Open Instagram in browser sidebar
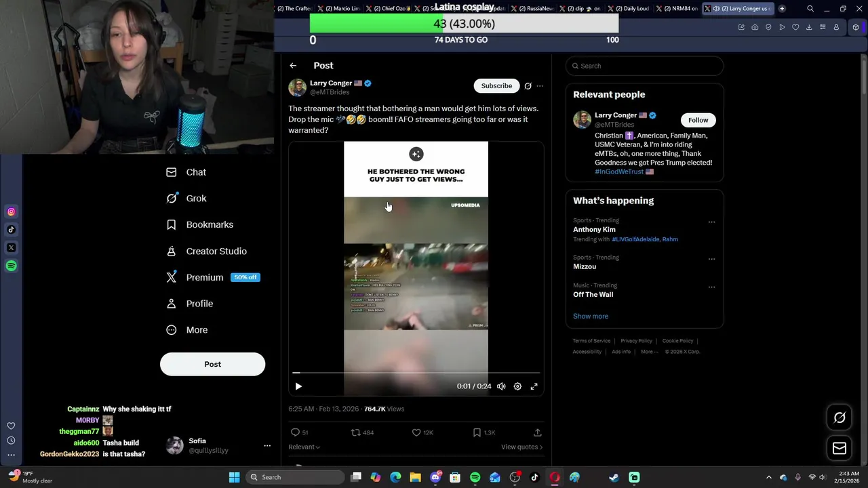The height and width of the screenshot is (488, 868). pyautogui.click(x=11, y=212)
